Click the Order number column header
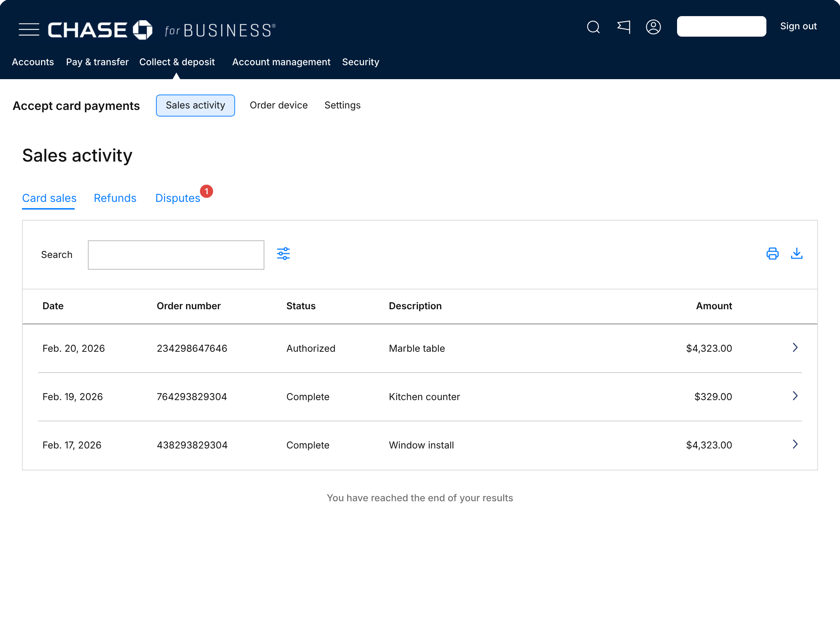 189,306
